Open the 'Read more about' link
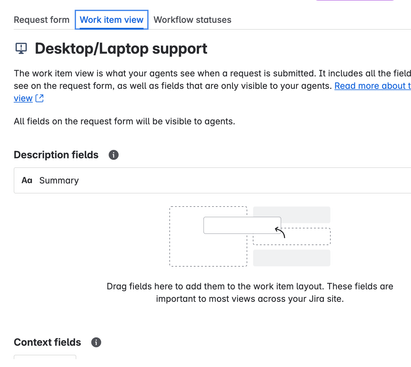Image resolution: width=411 pixels, height=367 pixels. click(x=373, y=86)
